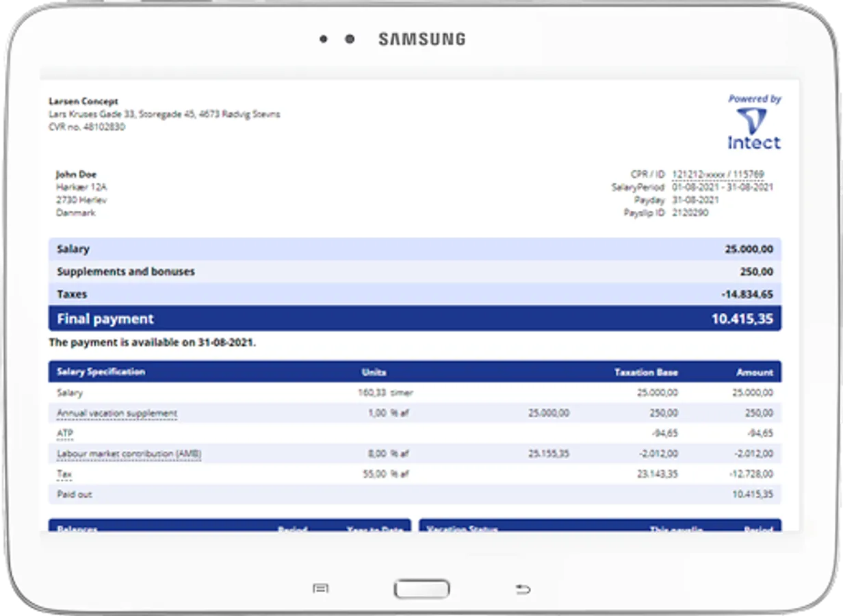The height and width of the screenshot is (616, 843).
Task: Click the 'Amount' column header
Action: point(755,372)
